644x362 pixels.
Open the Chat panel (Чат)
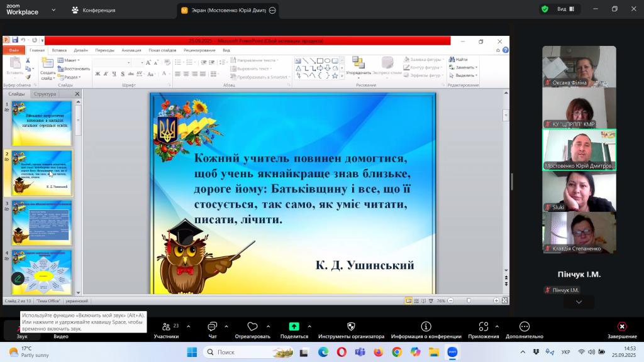click(212, 327)
